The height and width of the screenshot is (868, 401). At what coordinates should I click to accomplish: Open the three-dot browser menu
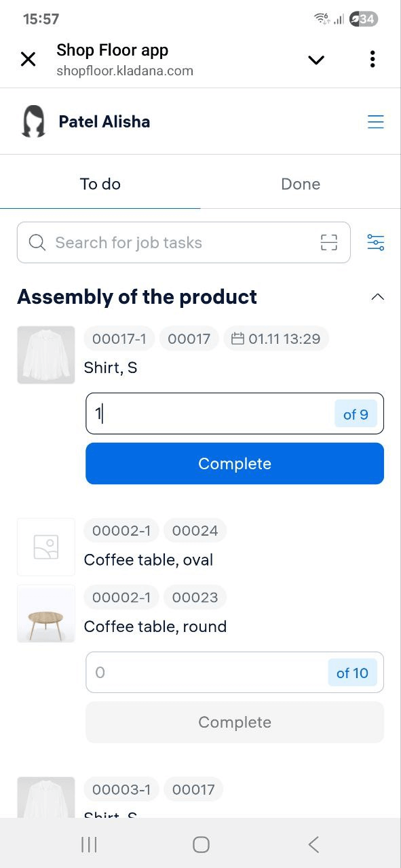click(372, 59)
